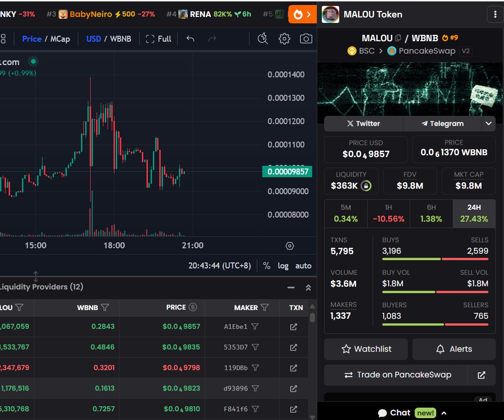Toggle Full screen chart
The height and width of the screenshot is (420, 504).
pyautogui.click(x=158, y=39)
